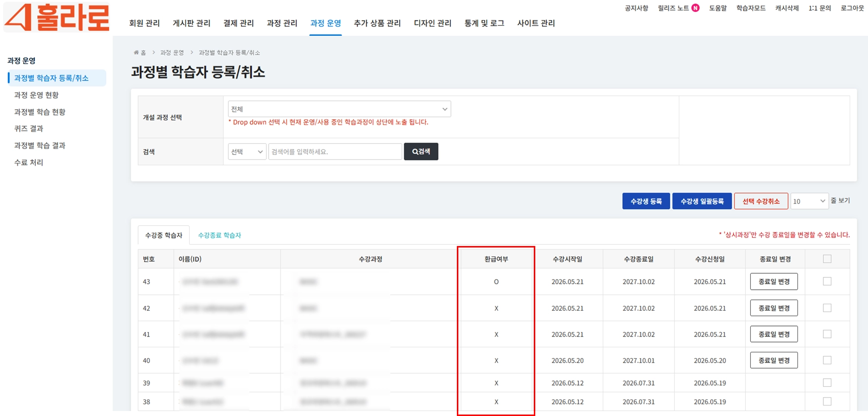This screenshot has width=868, height=416.
Task: Click the 수강생 등록 button
Action: 646,201
